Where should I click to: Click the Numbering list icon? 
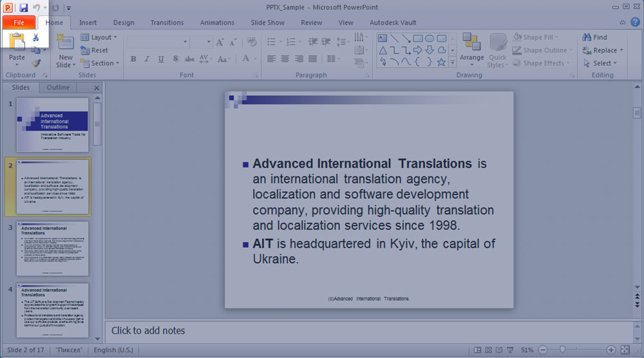291,42
